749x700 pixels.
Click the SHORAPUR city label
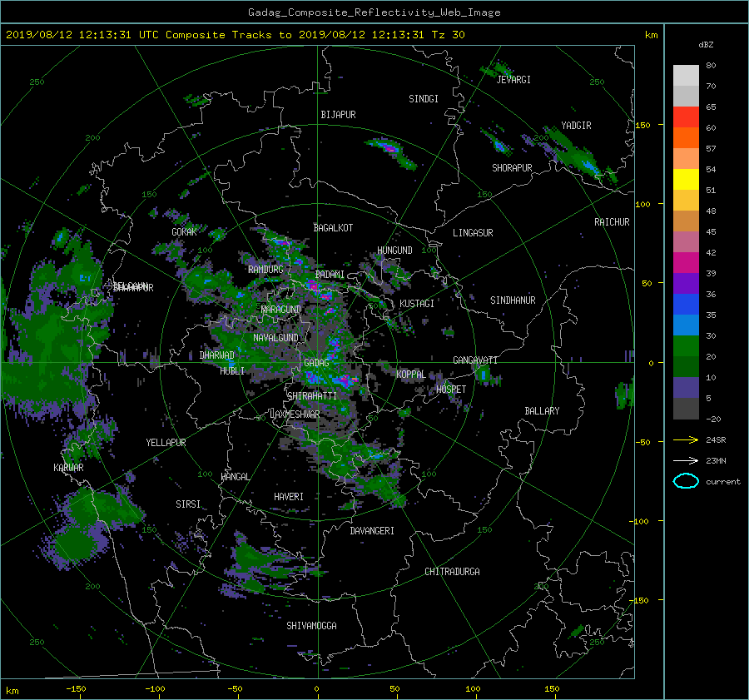click(512, 168)
